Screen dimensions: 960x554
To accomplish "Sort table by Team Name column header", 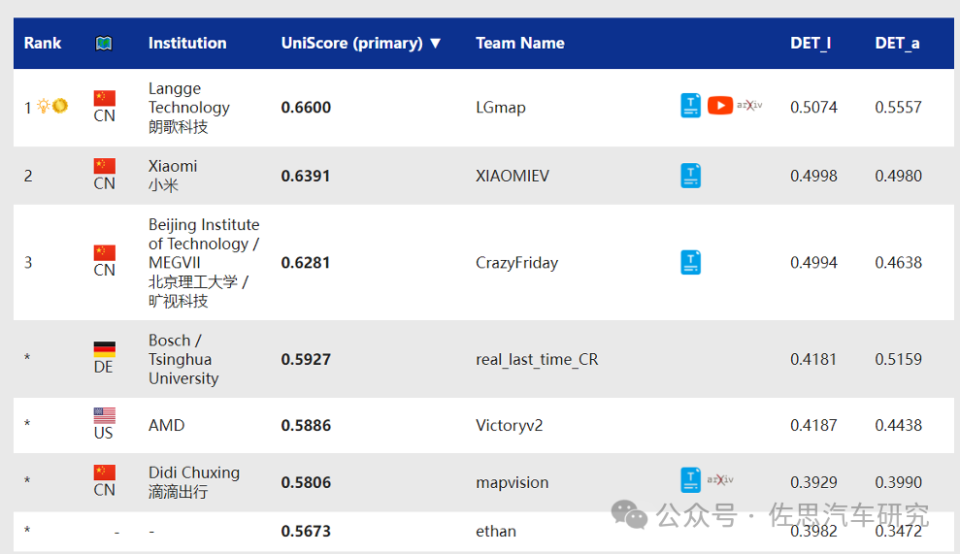I will 520,43.
